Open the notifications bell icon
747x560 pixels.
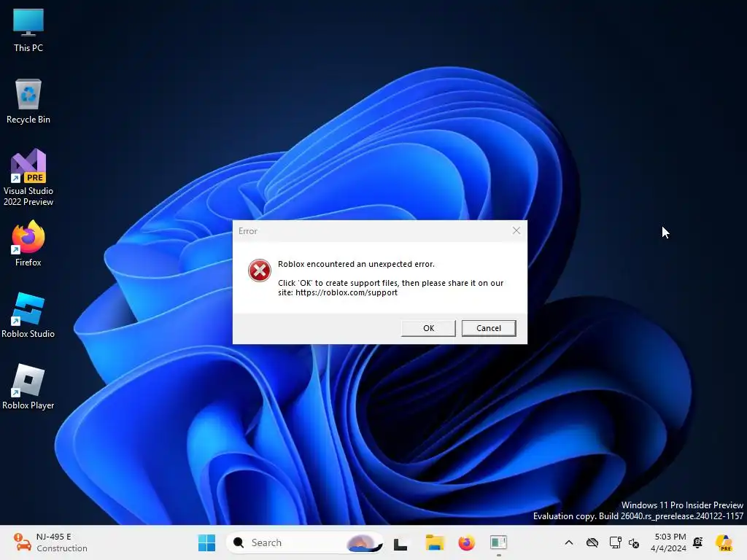(698, 542)
